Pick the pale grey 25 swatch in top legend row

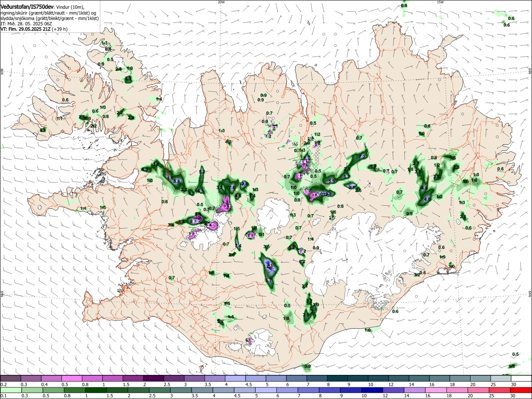tap(500, 378)
